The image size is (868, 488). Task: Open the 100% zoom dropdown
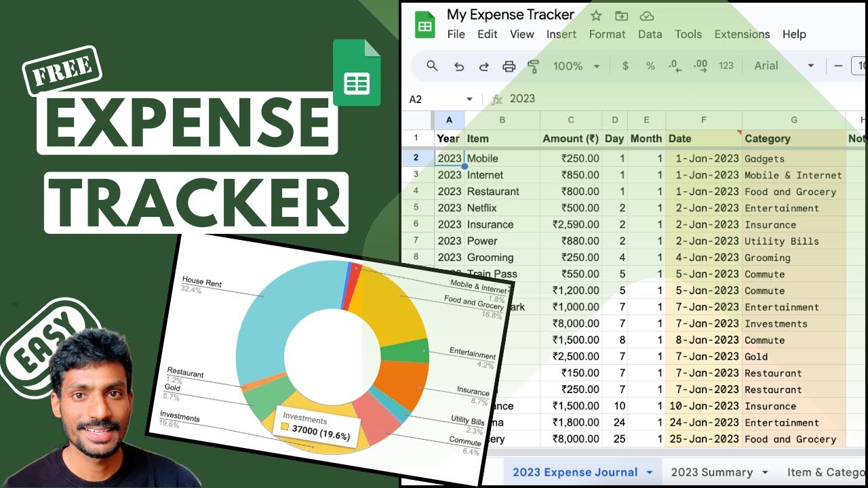[577, 66]
